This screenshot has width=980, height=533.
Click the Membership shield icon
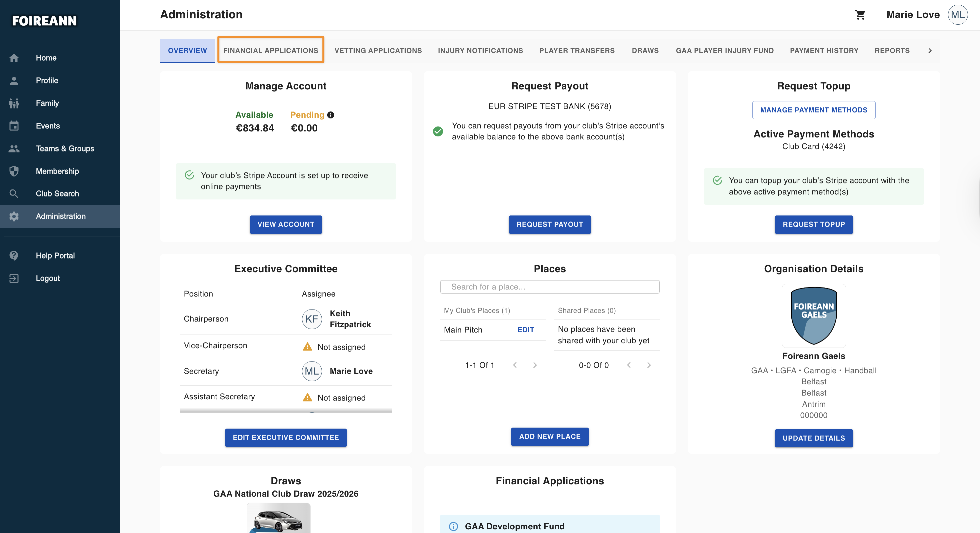tap(14, 171)
